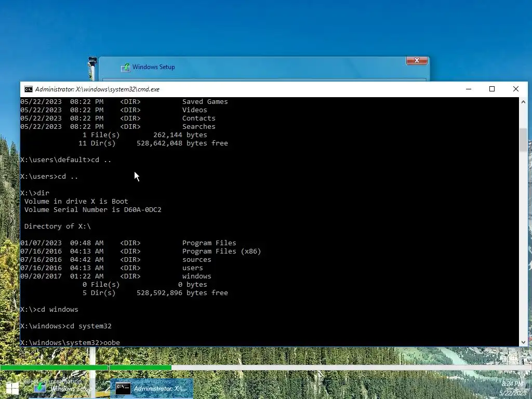Click the green setup progress bar
The image size is (532, 399).
coord(86,367)
